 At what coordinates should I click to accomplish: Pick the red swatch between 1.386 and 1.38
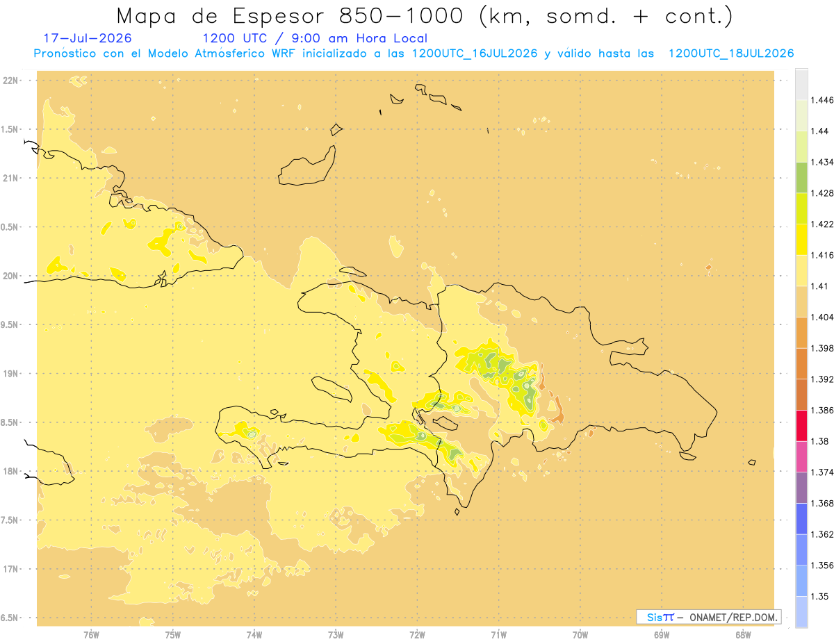click(x=801, y=426)
